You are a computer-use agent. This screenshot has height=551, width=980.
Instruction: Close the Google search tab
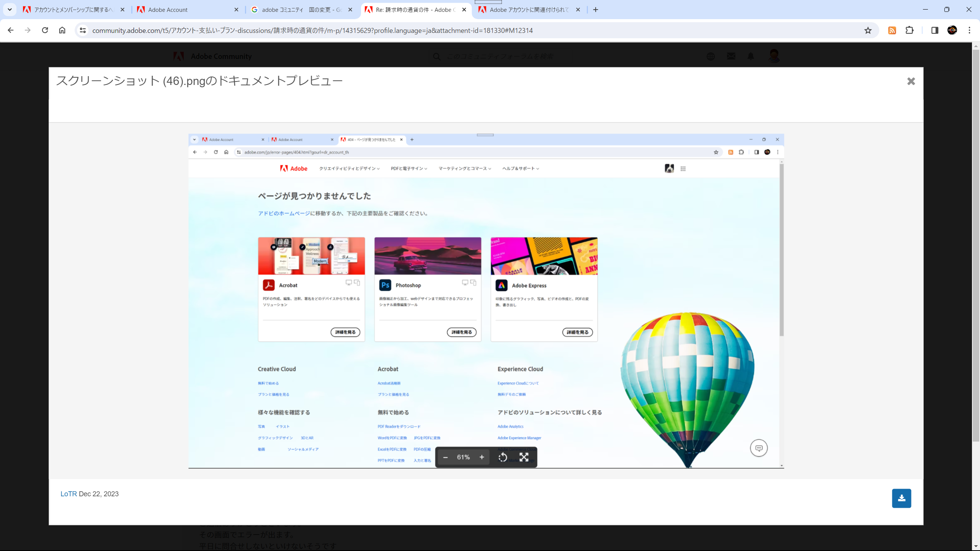pos(350,10)
